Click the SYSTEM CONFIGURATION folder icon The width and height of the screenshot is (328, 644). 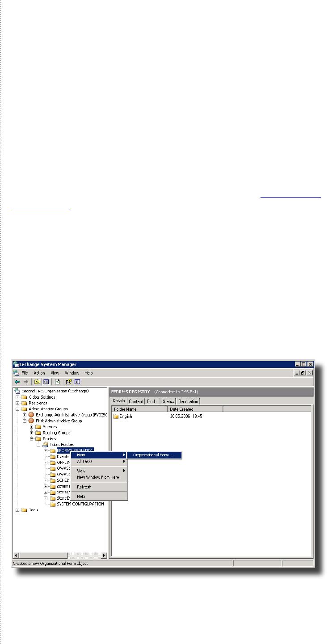[53, 504]
